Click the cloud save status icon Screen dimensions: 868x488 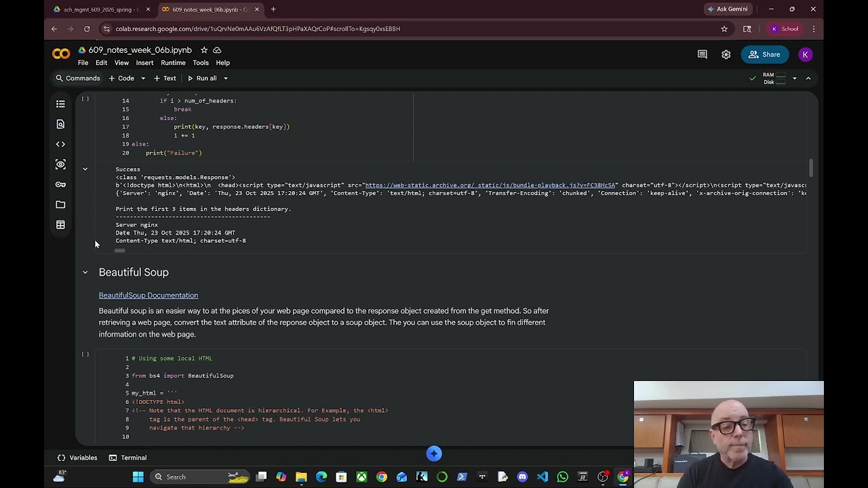pos(217,50)
